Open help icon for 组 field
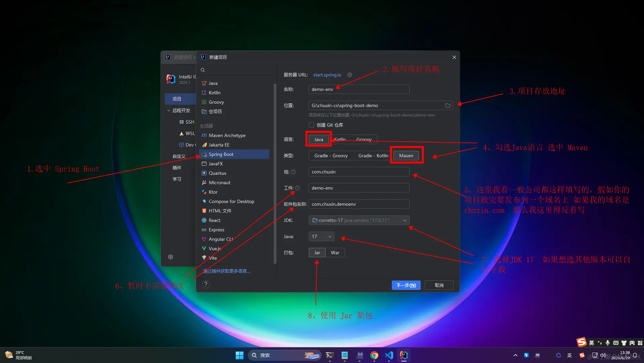 click(x=293, y=172)
